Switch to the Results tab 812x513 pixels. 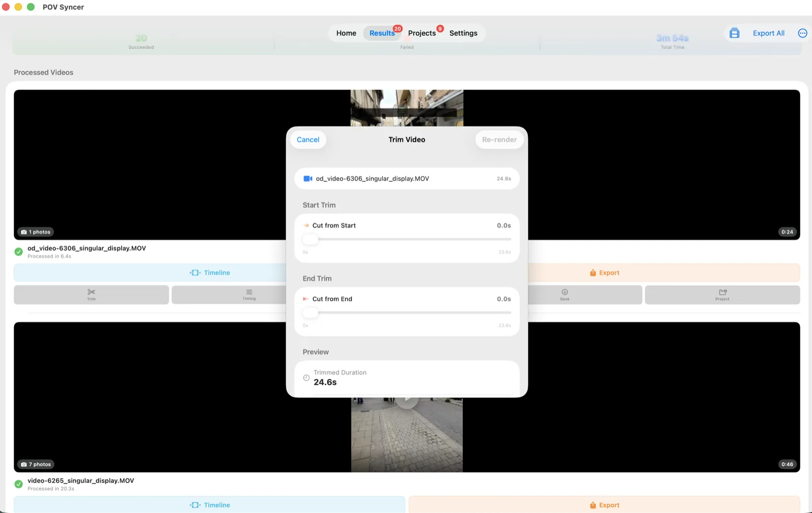(382, 33)
